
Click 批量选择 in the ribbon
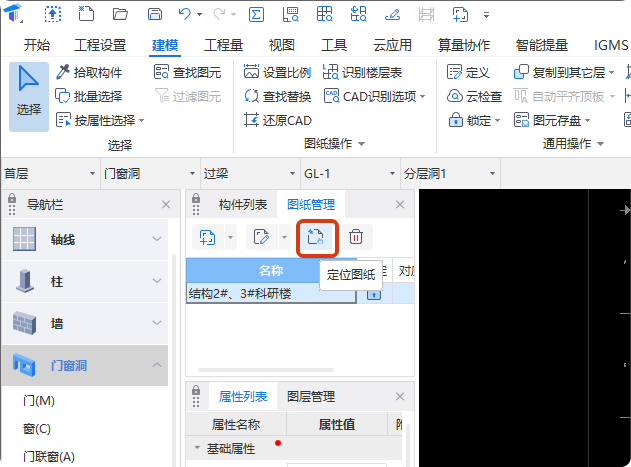[x=89, y=97]
